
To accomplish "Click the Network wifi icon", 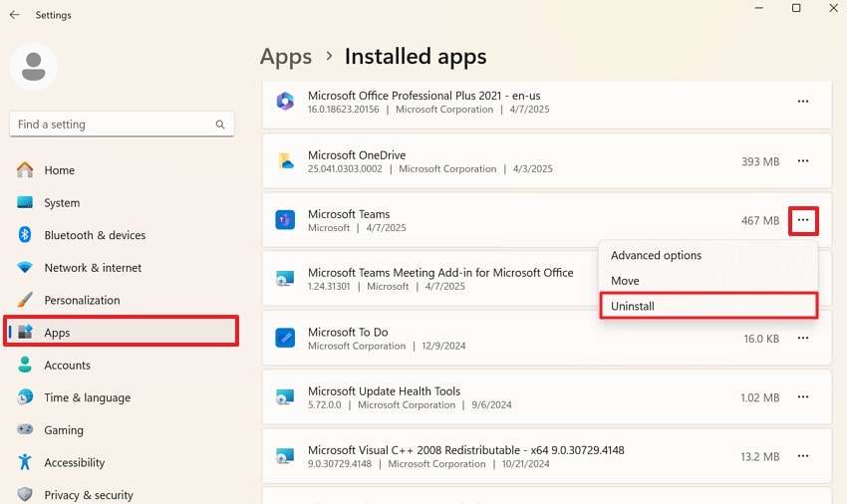I will point(25,267).
